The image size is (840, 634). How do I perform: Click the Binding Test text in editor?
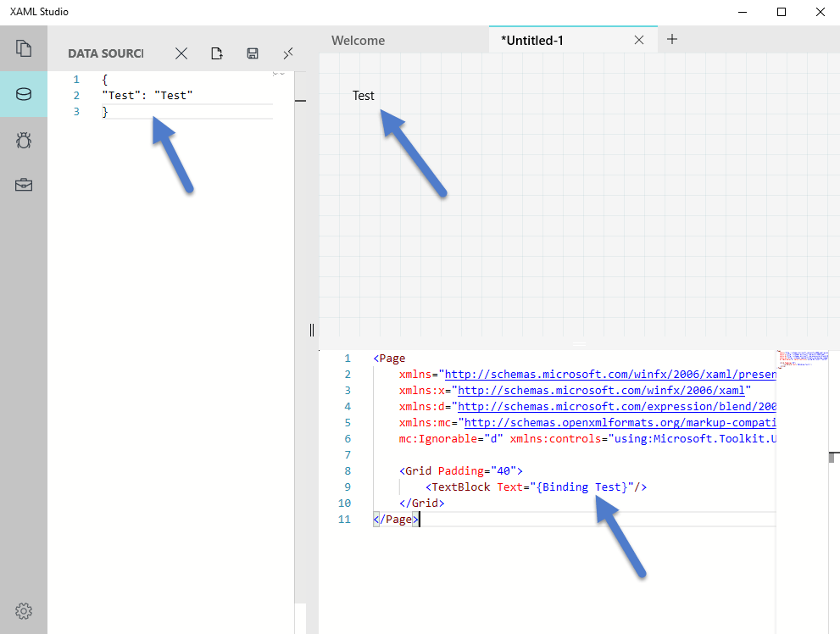[x=585, y=487]
